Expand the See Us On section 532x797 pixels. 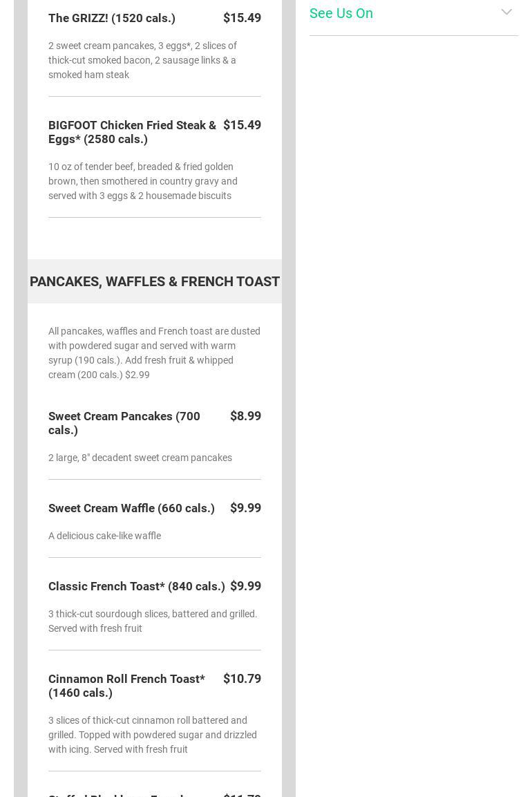(x=341, y=13)
